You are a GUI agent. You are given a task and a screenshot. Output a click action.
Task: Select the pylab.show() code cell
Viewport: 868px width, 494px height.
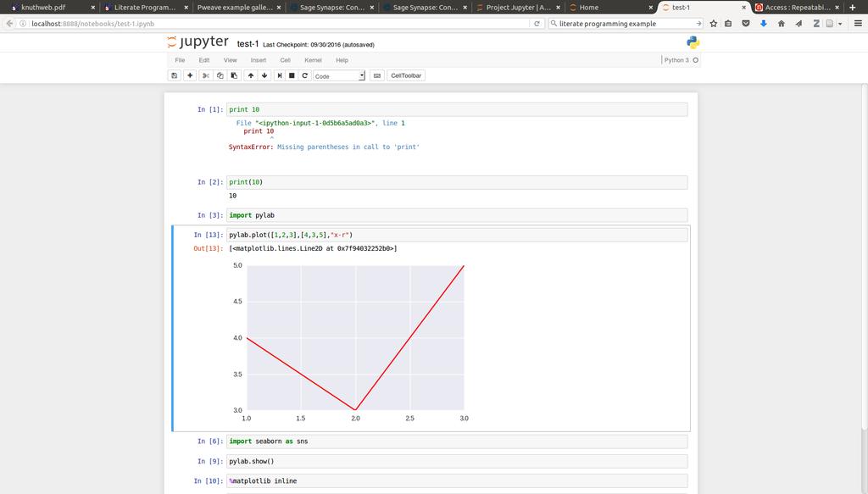click(457, 461)
